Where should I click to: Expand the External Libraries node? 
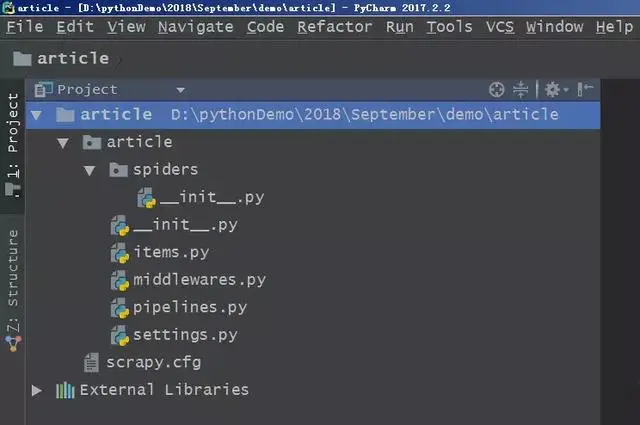[x=36, y=390]
